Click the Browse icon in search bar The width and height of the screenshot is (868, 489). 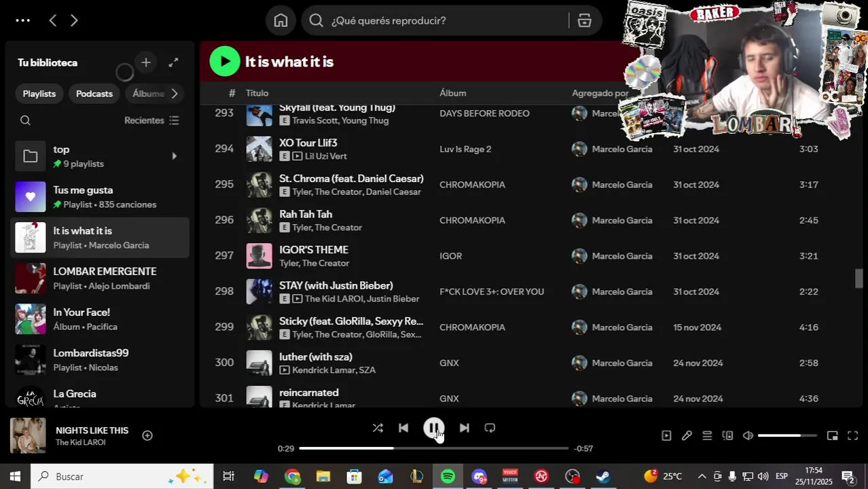[584, 20]
